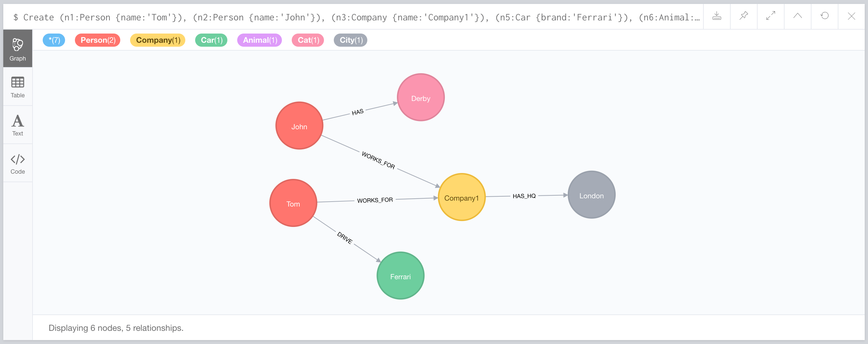Switch to the Text output view
The height and width of the screenshot is (344, 868).
pos(17,125)
